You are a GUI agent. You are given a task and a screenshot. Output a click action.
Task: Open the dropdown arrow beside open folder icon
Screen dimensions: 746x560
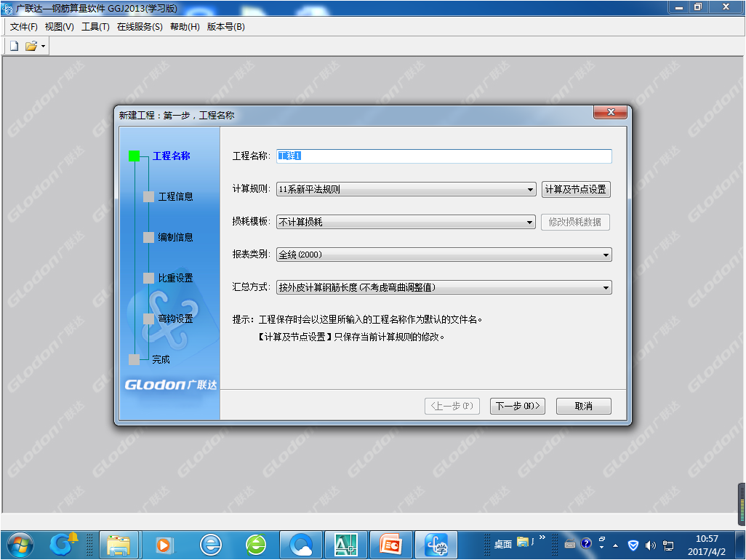[x=43, y=46]
